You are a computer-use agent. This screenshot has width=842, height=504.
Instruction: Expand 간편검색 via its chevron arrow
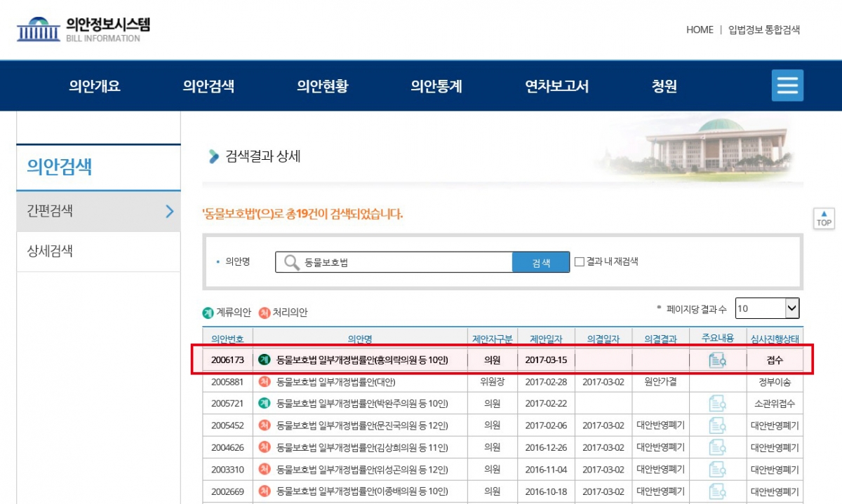169,211
